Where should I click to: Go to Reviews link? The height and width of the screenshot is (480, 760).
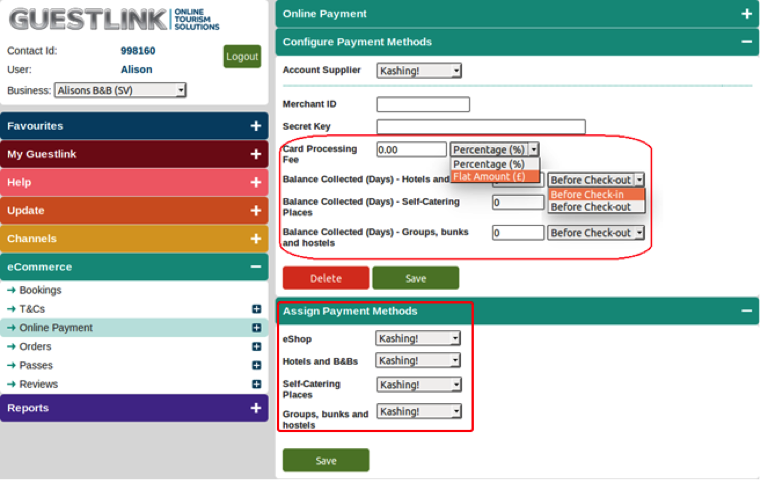click(x=38, y=384)
